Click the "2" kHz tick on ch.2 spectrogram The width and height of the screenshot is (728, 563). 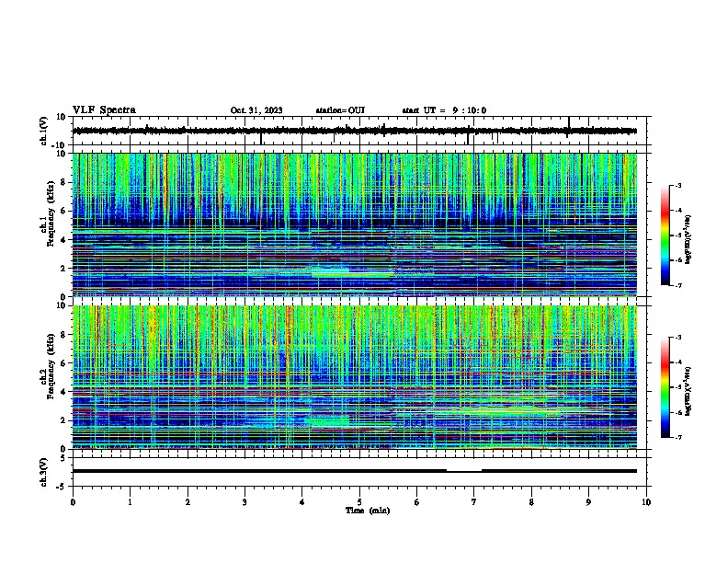63,420
